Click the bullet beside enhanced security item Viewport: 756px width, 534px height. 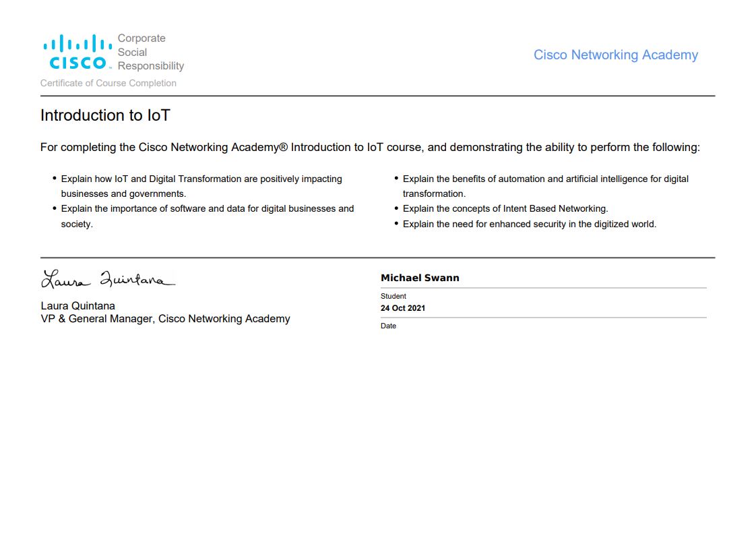point(398,222)
